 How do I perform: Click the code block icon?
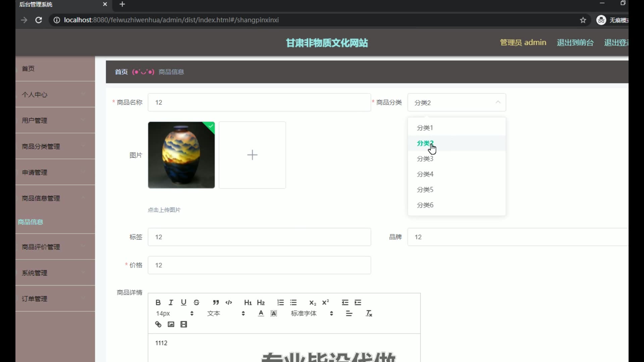229,302
